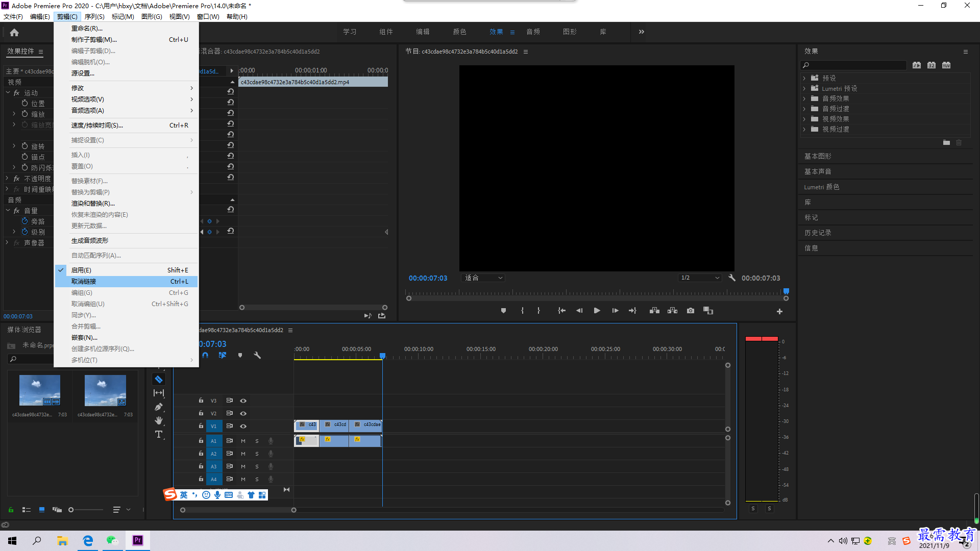Open the 修改 submenu
This screenshot has height=551, width=980.
[x=127, y=88]
